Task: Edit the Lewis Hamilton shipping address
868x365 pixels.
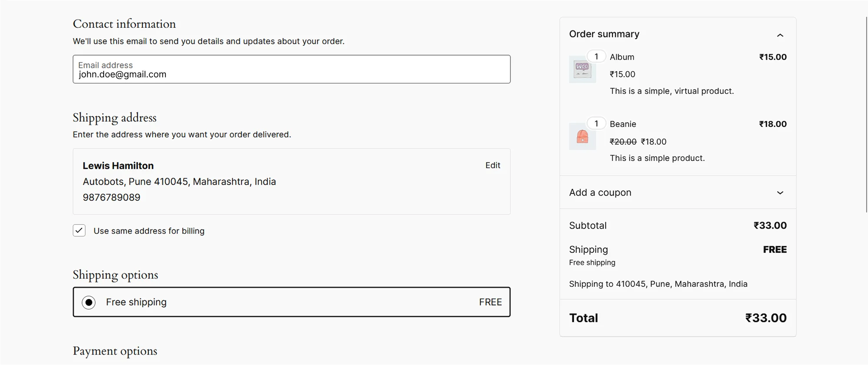Action: [493, 165]
